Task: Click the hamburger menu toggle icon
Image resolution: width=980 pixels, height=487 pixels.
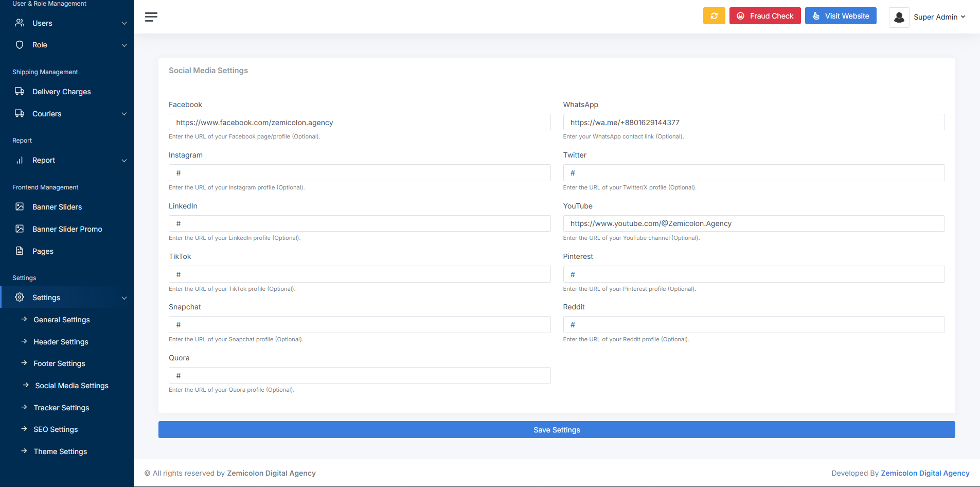Action: click(x=151, y=17)
